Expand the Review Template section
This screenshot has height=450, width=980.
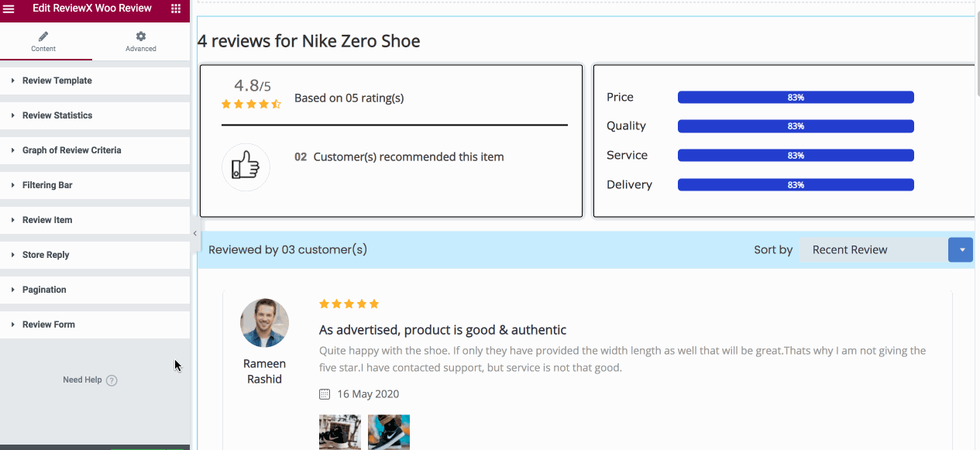57,81
